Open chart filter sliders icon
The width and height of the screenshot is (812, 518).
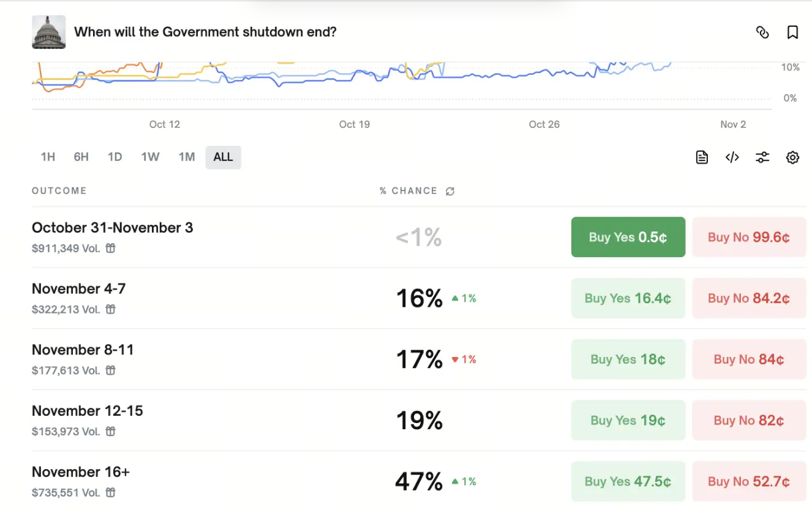point(762,157)
